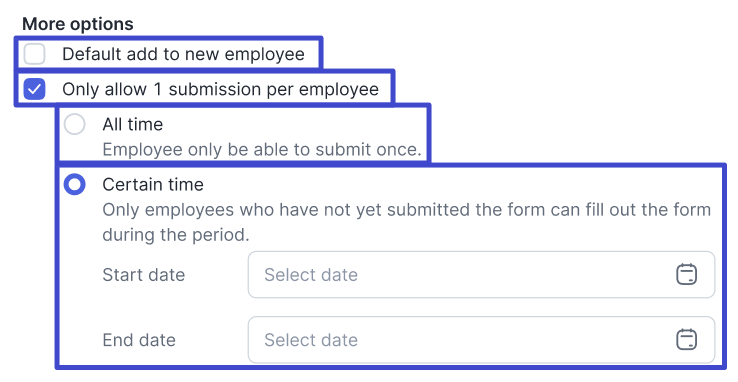Click "Select date" placeholder in Start date field

311,275
